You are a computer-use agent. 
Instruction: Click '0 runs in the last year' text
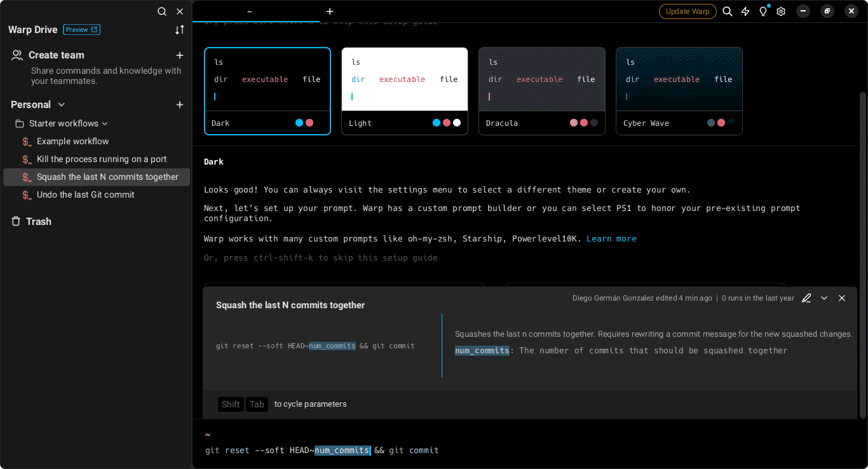pyautogui.click(x=758, y=298)
